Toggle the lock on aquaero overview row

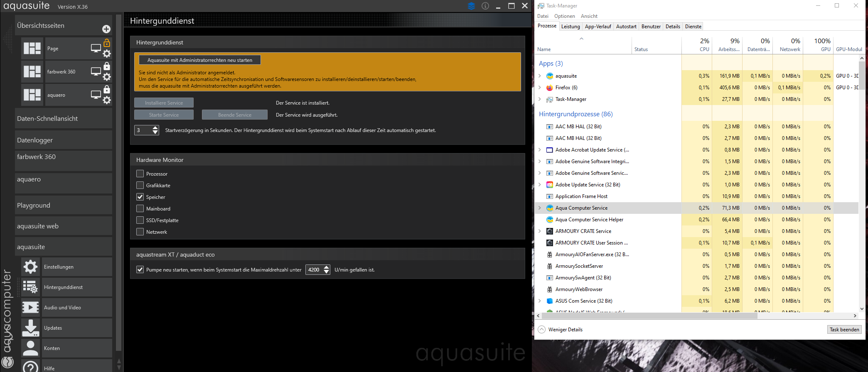[x=107, y=89]
